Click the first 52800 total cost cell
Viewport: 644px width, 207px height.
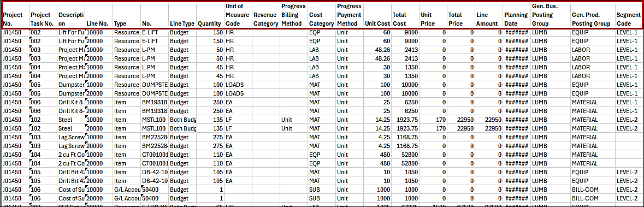[405, 155]
